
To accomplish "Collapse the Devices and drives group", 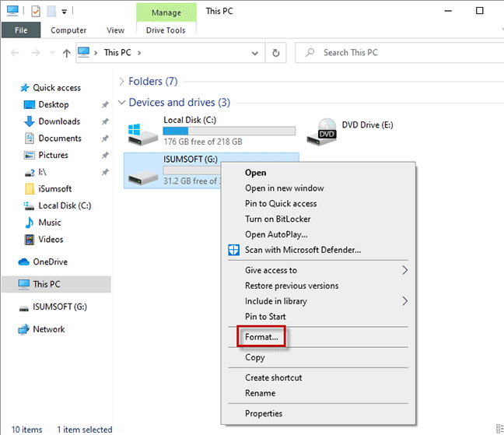I will [121, 103].
